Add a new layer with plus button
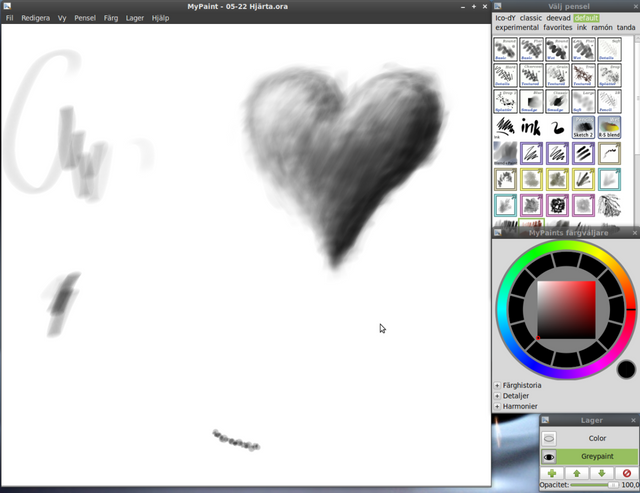Viewport: 640px width, 493px height. pos(552,473)
